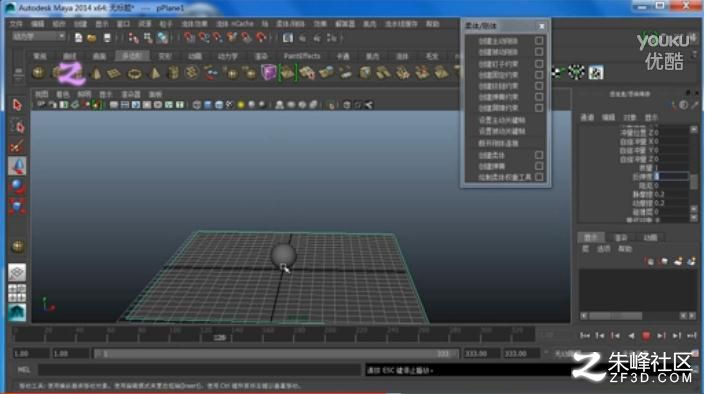This screenshot has width=705, height=394.
Task: Click the Open Scene folder icon
Action: click(92, 38)
